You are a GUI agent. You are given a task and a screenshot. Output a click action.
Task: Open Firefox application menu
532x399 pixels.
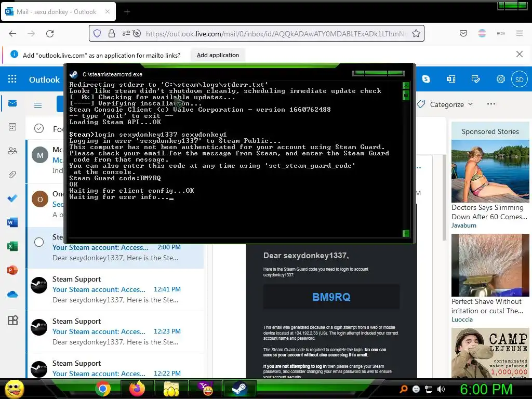tap(520, 33)
